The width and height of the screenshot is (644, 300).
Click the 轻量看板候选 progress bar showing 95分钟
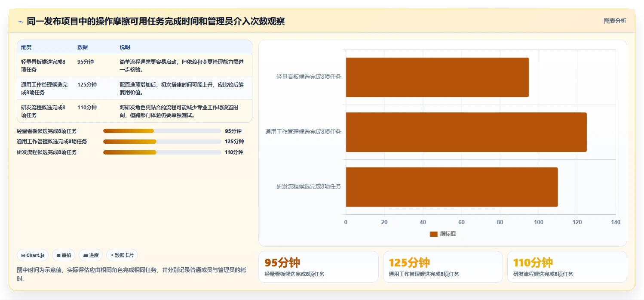coord(162,131)
